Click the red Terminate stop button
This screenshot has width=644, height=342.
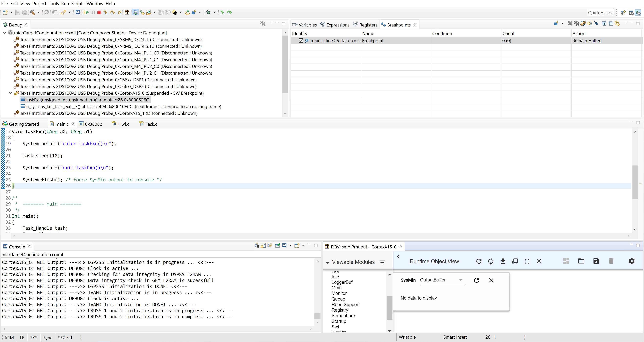pos(99,12)
